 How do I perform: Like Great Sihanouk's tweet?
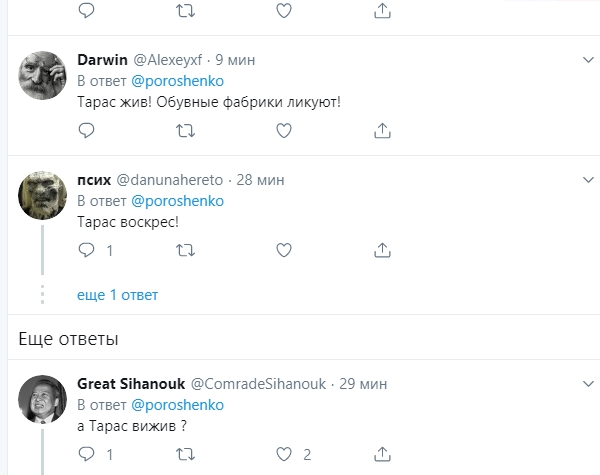[x=283, y=453]
